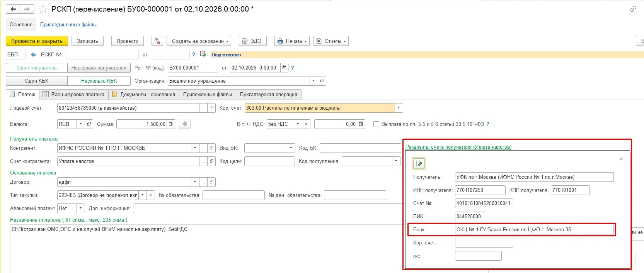Open Бухгалтерская операция tab

(269, 94)
